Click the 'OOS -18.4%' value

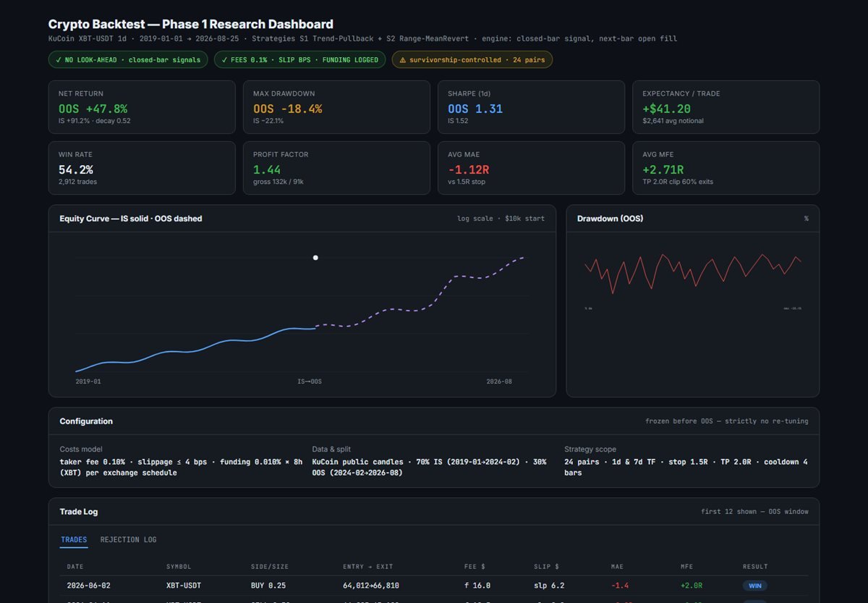point(287,109)
